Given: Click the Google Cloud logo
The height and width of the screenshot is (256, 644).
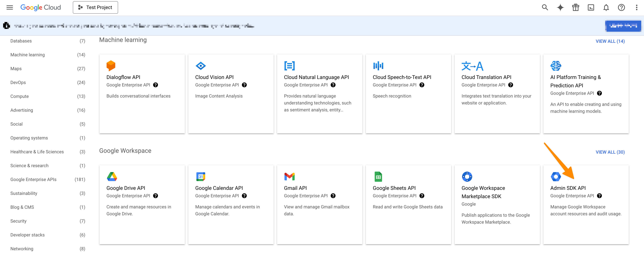Looking at the screenshot, I should click(41, 7).
